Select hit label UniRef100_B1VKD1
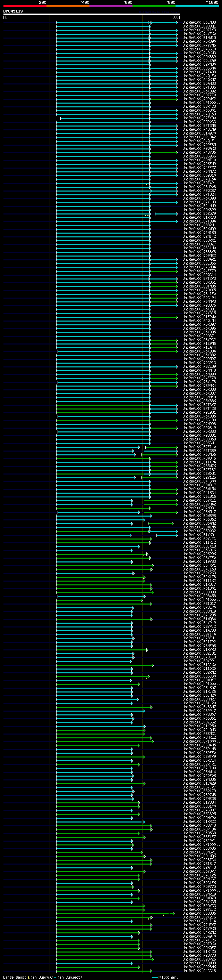This screenshot has width=222, height=980. coord(199,535)
